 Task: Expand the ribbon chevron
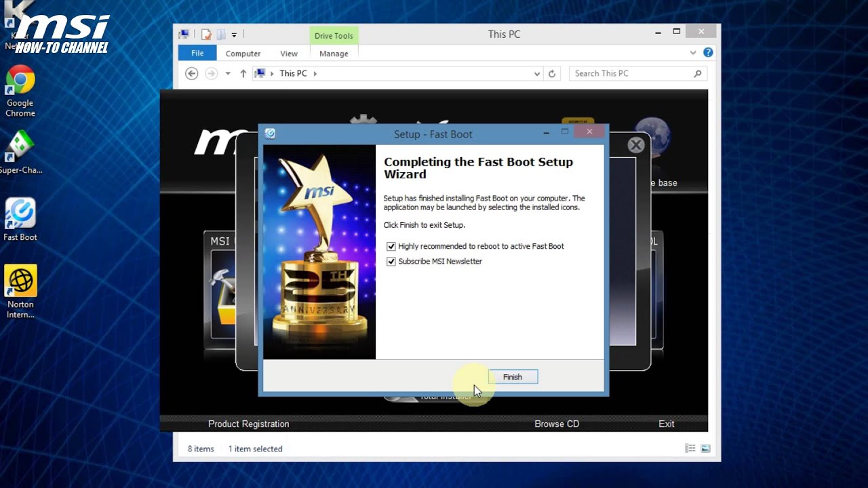coord(693,53)
